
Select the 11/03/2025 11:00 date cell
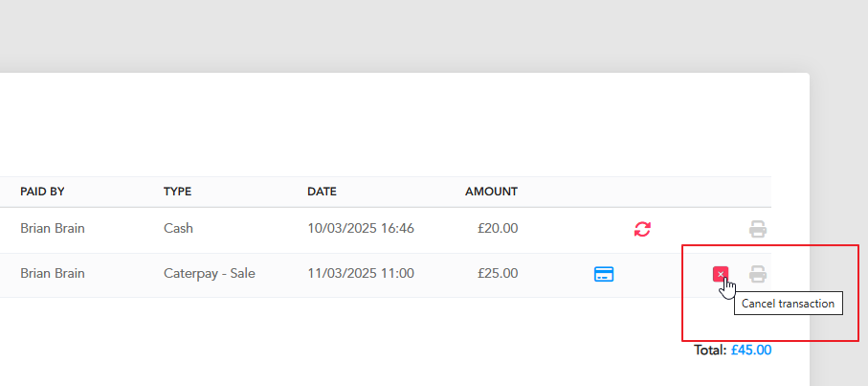point(361,274)
